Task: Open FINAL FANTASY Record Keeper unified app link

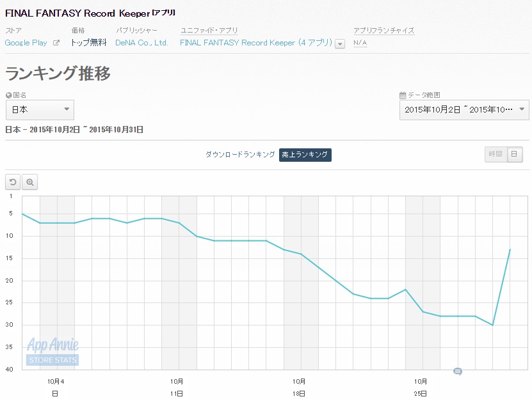Action: click(x=256, y=43)
